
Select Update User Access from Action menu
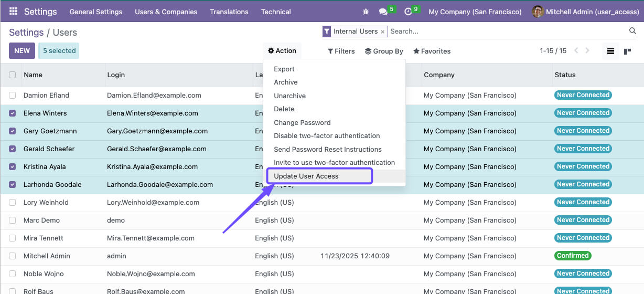coord(306,176)
